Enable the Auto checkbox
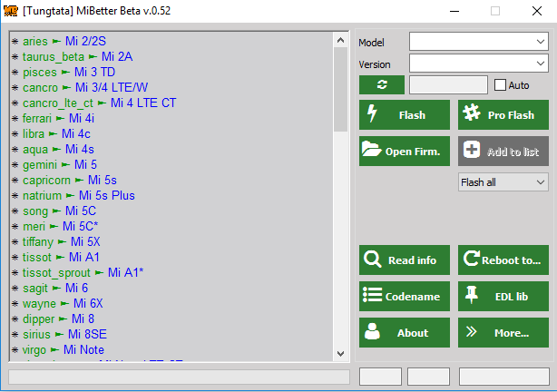Screen dimensions: 557x392 [500, 85]
